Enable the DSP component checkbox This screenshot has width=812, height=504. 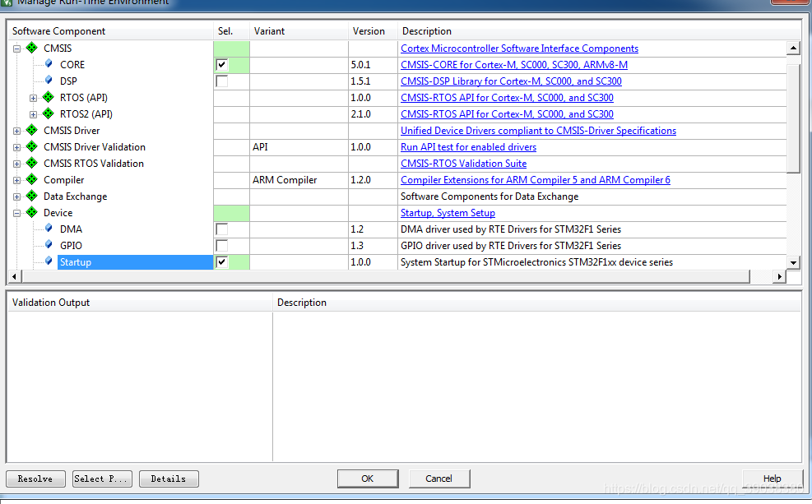(x=221, y=81)
